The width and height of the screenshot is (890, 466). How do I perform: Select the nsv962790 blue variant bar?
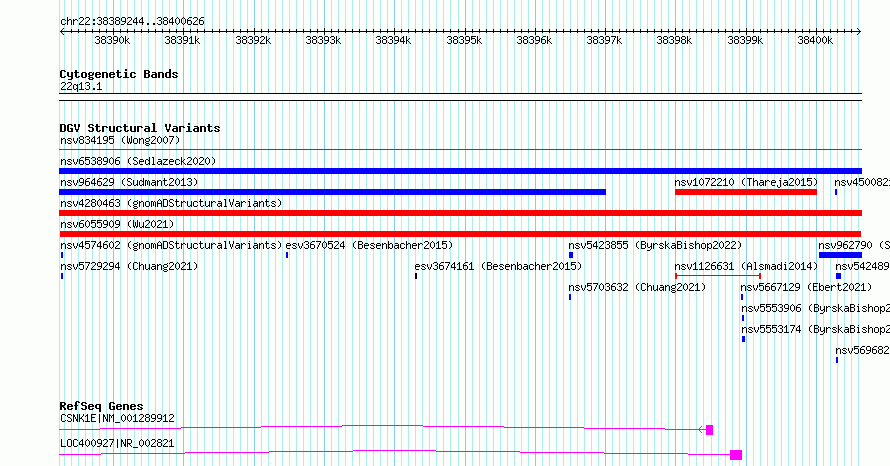click(840, 255)
